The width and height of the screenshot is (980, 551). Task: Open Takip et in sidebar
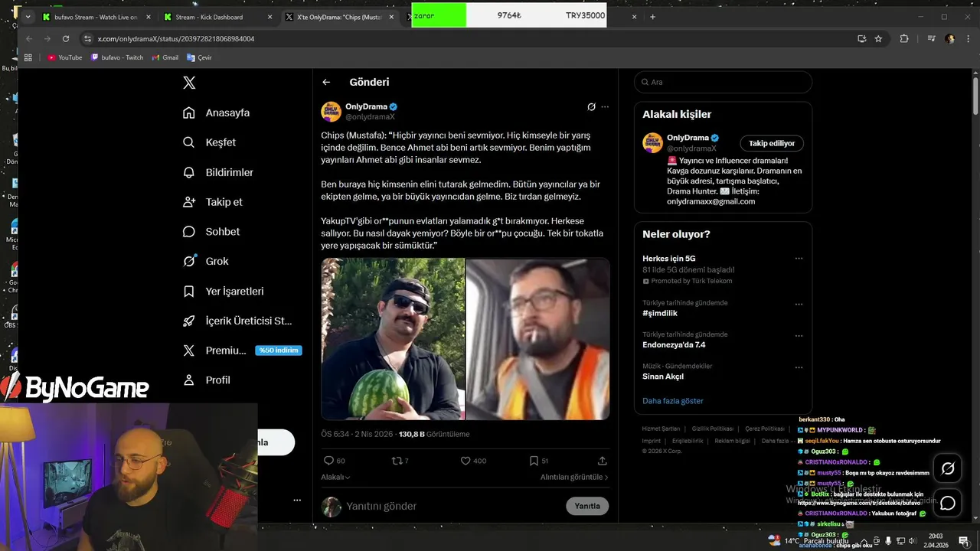coord(213,202)
